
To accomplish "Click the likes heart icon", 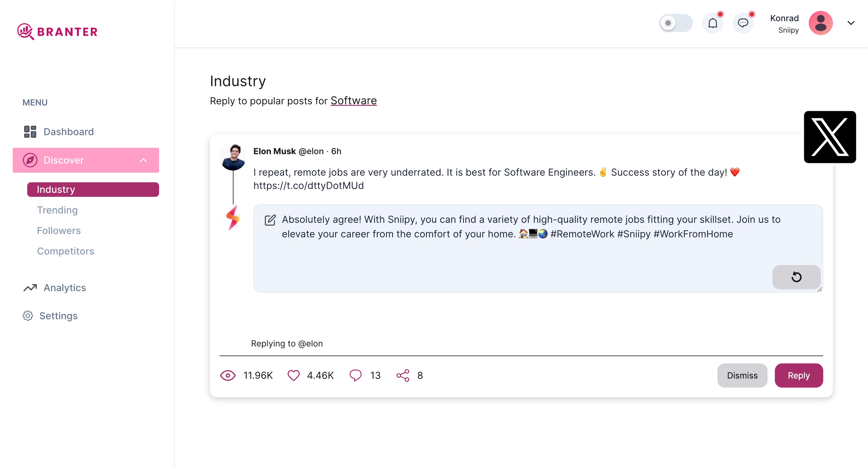I will click(x=293, y=375).
